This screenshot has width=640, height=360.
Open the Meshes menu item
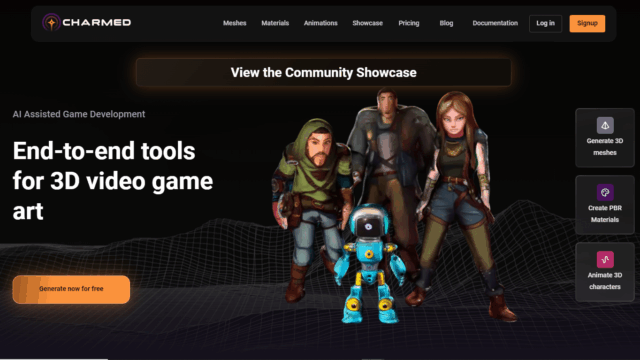[235, 23]
